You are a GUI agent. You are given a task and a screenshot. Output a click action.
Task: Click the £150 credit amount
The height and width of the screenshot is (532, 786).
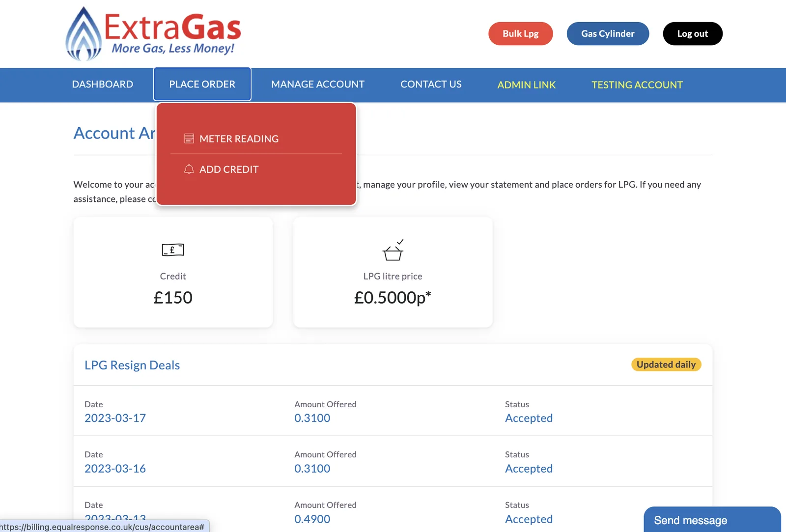click(x=173, y=297)
